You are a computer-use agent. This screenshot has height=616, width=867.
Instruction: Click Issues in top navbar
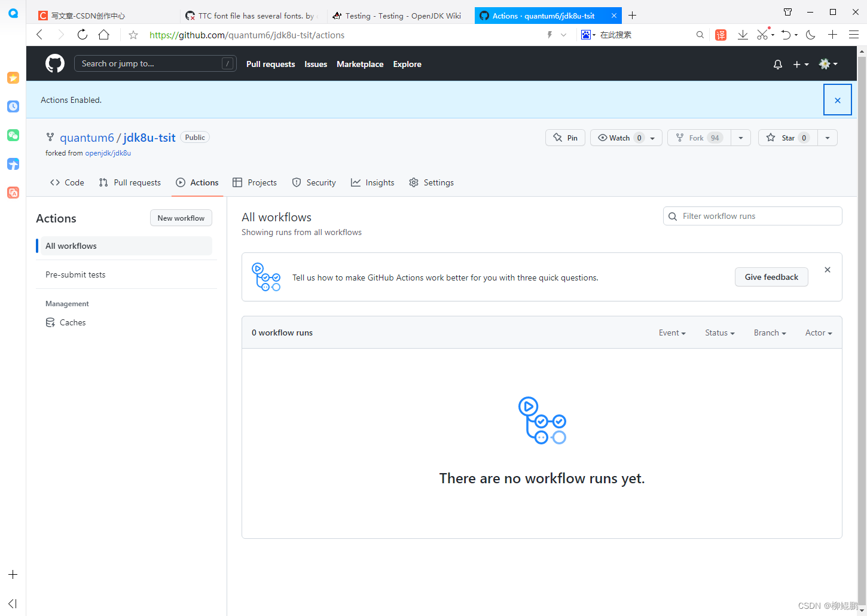pyautogui.click(x=316, y=64)
